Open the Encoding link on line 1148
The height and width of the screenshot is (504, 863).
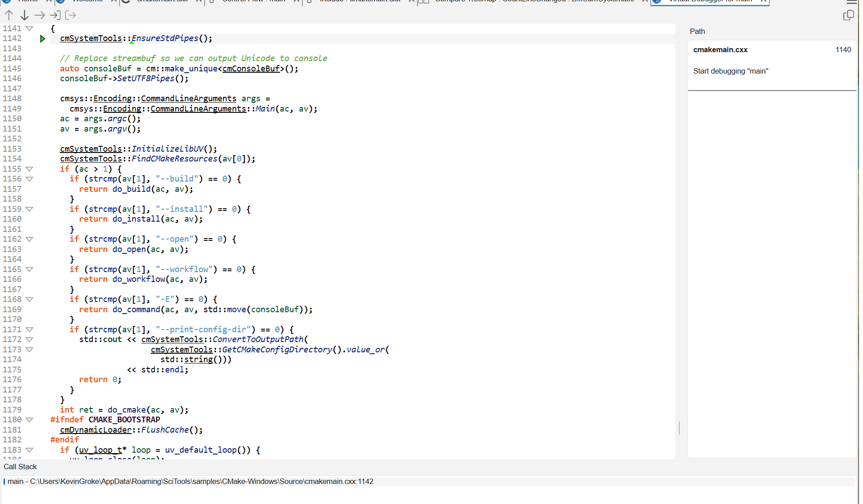pos(112,99)
